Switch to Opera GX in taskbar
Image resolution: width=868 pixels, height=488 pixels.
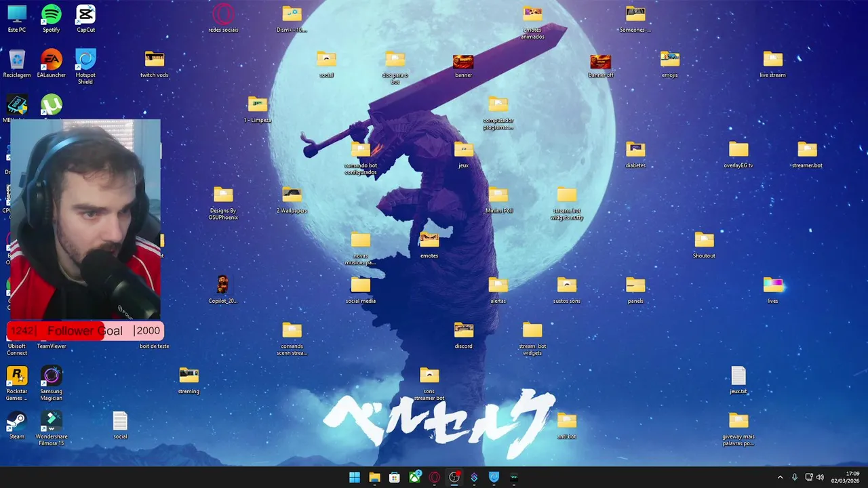[x=434, y=477]
